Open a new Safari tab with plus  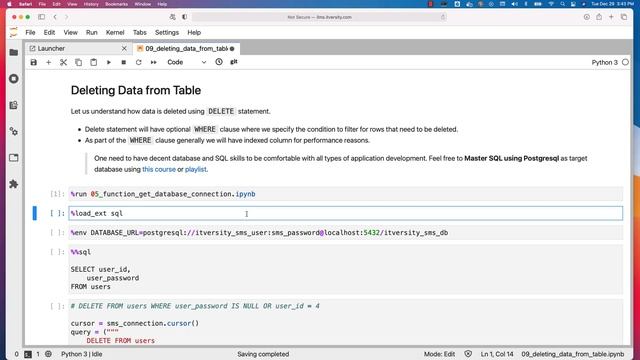point(611,17)
